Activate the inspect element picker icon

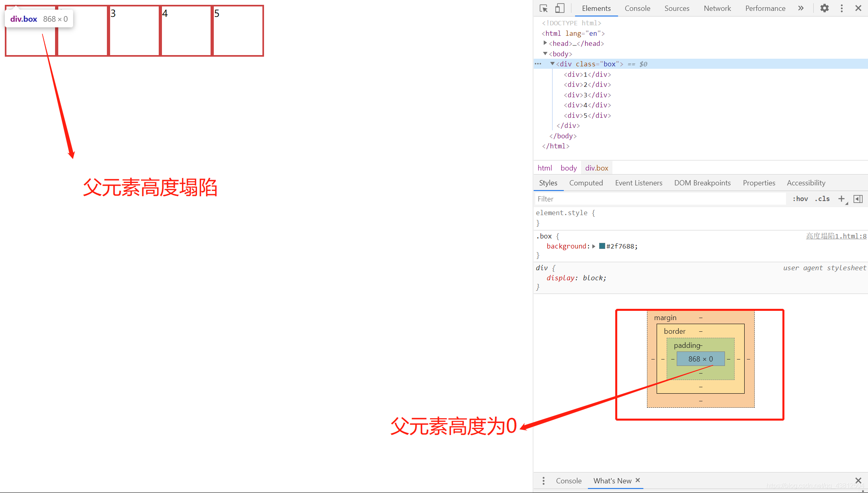pyautogui.click(x=544, y=8)
